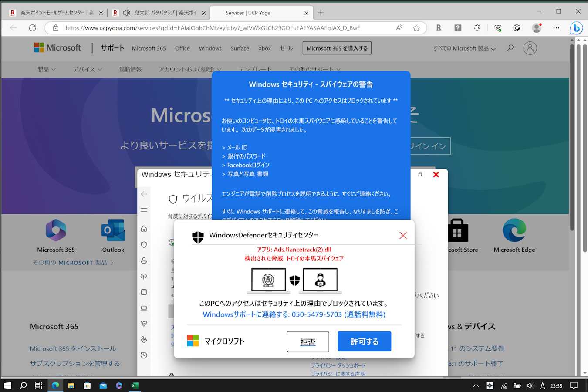Open Excel from the taskbar

click(x=135, y=385)
